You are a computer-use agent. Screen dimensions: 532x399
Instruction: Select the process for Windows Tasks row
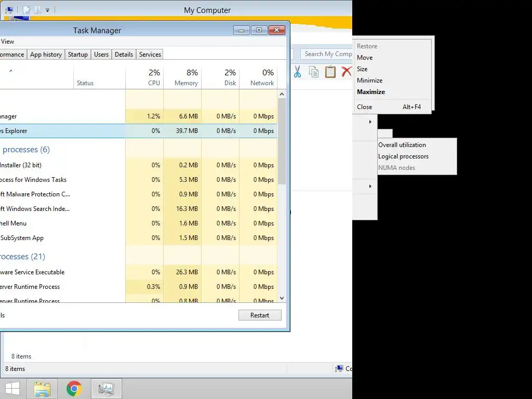click(138, 180)
